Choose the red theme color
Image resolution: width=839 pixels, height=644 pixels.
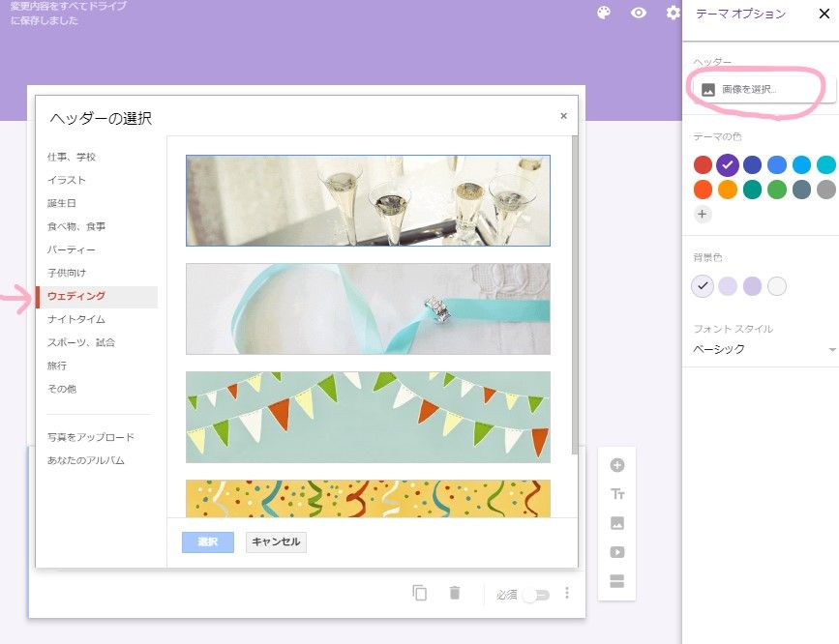pos(703,164)
